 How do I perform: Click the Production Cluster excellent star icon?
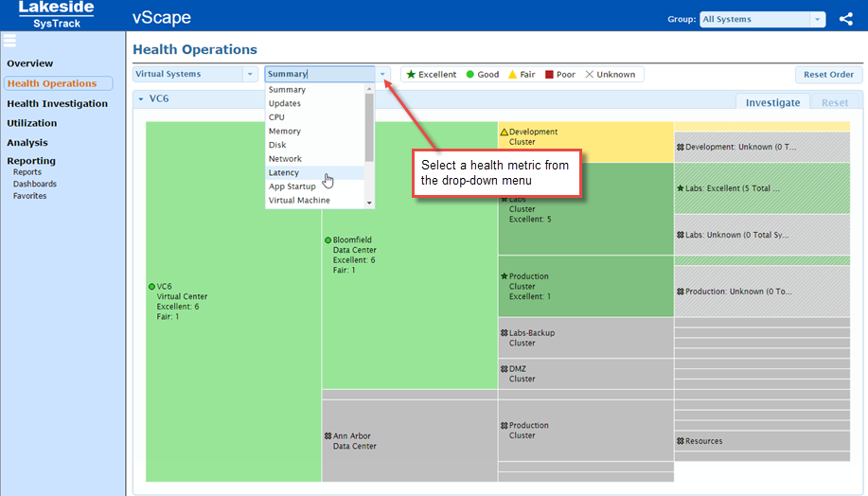tap(504, 276)
